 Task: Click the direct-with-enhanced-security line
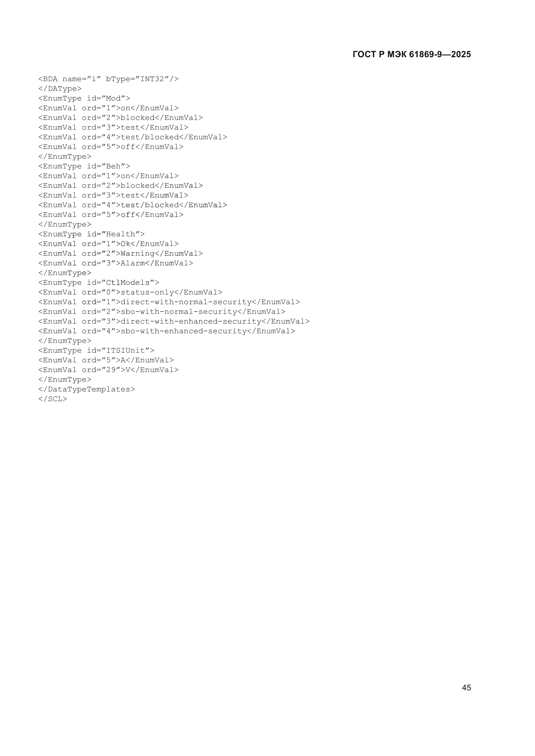click(x=174, y=321)
